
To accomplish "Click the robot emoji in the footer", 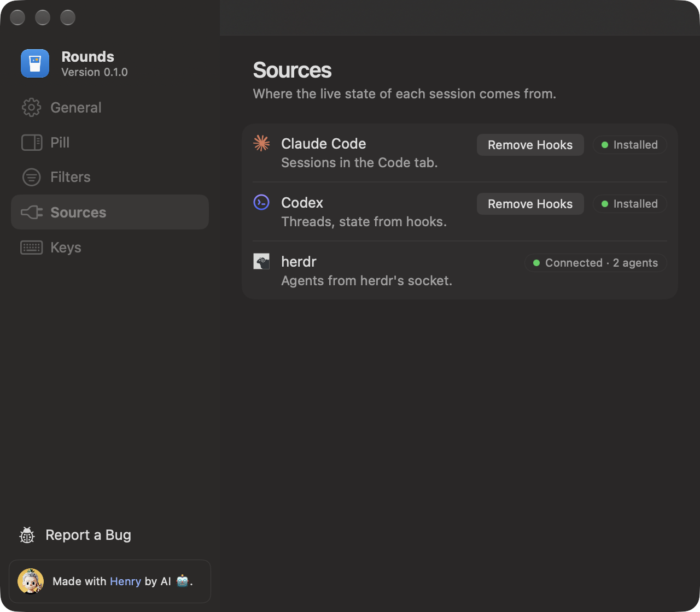I will click(x=182, y=581).
